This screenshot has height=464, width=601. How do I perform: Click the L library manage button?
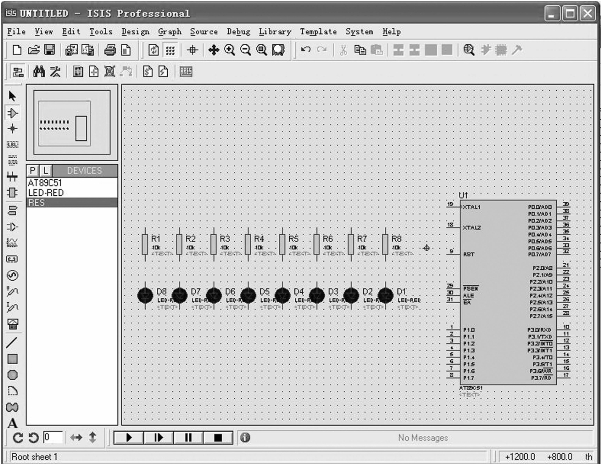point(46,171)
